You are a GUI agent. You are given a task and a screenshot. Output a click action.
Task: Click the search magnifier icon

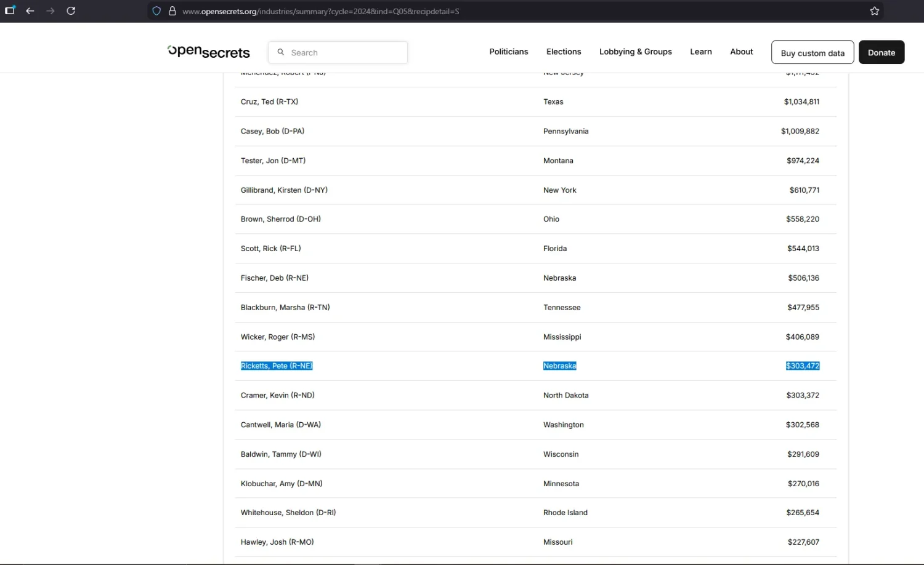[x=281, y=52]
